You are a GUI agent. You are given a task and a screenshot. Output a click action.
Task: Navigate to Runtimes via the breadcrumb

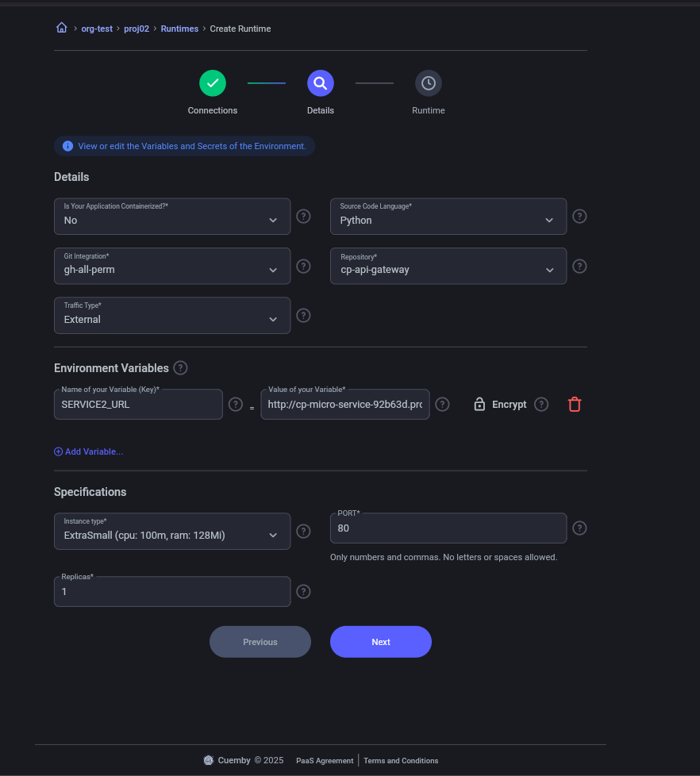(x=179, y=28)
